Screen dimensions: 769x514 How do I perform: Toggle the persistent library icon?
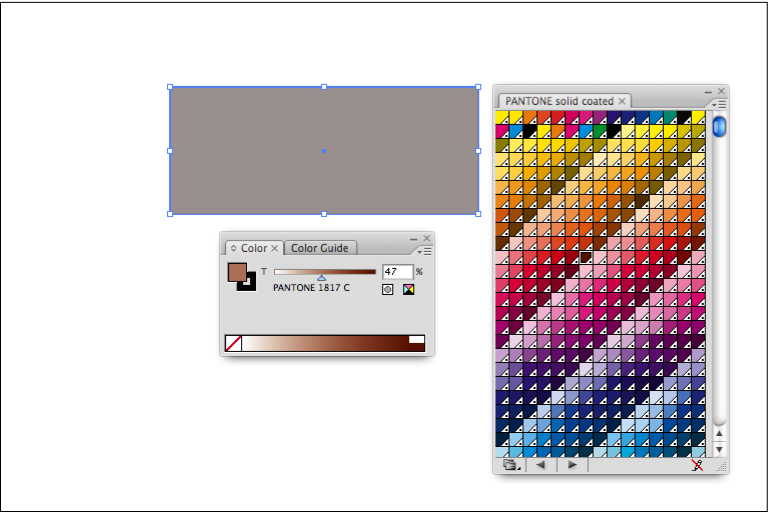(x=698, y=465)
